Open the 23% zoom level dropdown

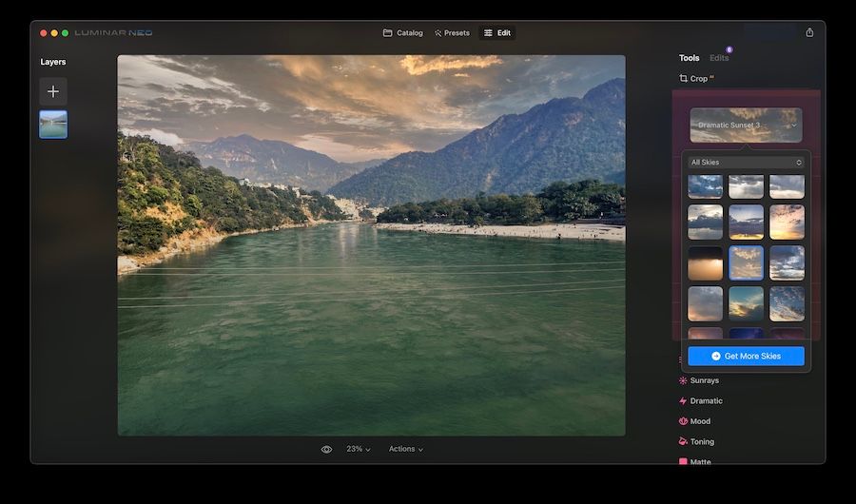tap(358, 449)
